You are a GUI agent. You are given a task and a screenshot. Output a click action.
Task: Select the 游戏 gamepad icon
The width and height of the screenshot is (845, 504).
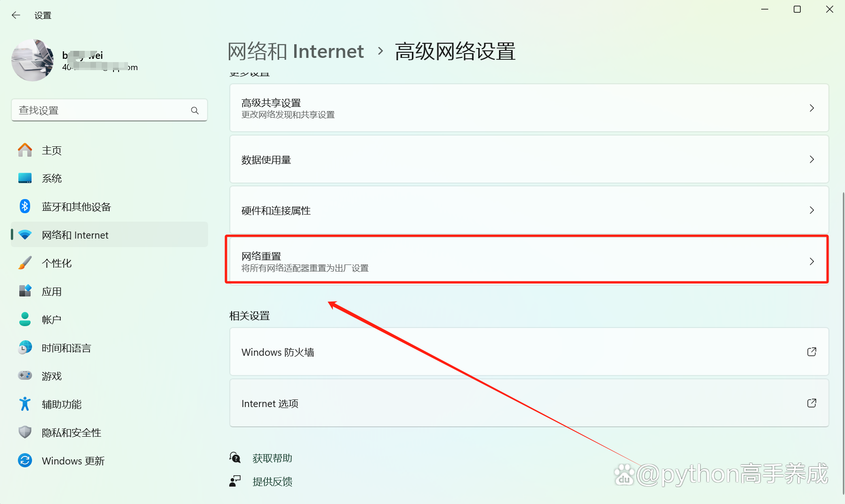[25, 376]
